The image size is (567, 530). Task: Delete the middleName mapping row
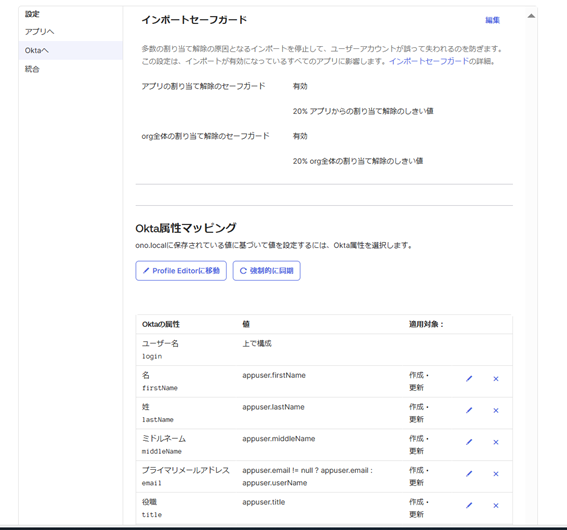click(496, 442)
